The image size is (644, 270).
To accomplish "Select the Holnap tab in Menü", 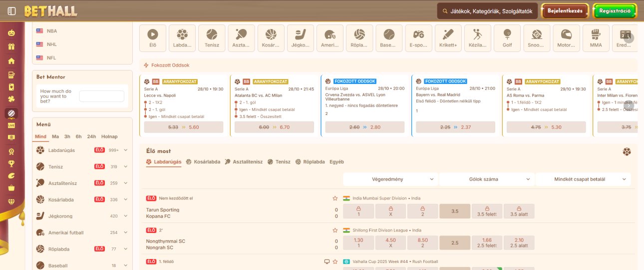I will pos(109,136).
